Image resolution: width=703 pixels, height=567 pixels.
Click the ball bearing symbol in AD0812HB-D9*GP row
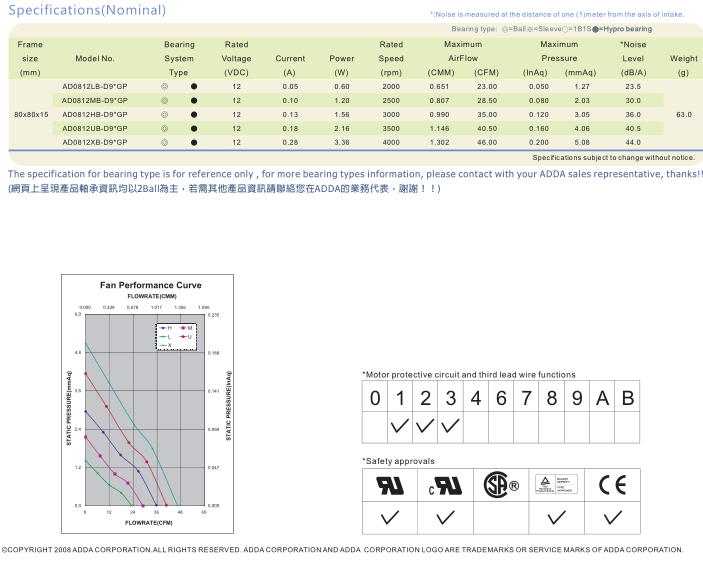[165, 114]
